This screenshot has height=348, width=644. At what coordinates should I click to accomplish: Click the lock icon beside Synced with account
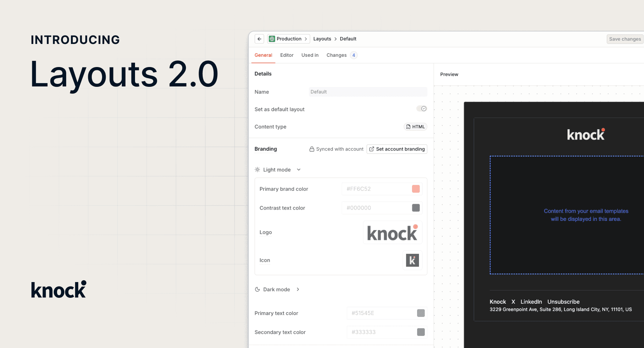click(x=312, y=149)
